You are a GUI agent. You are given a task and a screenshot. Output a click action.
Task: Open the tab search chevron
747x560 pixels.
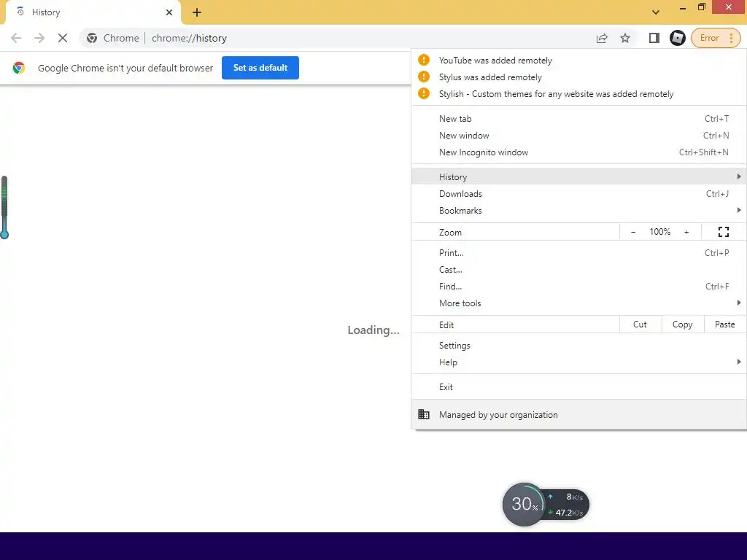coord(656,12)
